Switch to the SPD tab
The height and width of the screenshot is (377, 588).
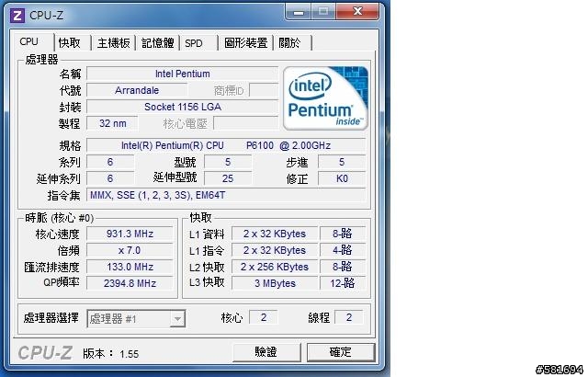pos(194,43)
